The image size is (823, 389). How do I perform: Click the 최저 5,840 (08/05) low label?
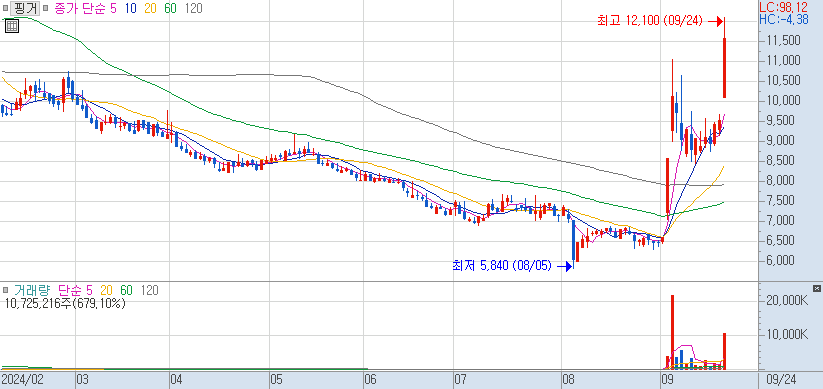point(502,266)
